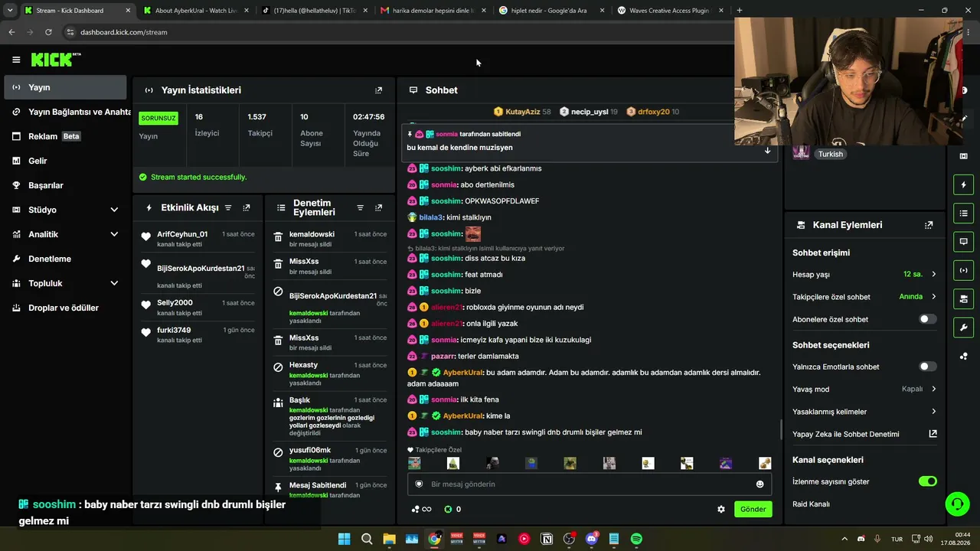Reload the page in the browser

48,32
